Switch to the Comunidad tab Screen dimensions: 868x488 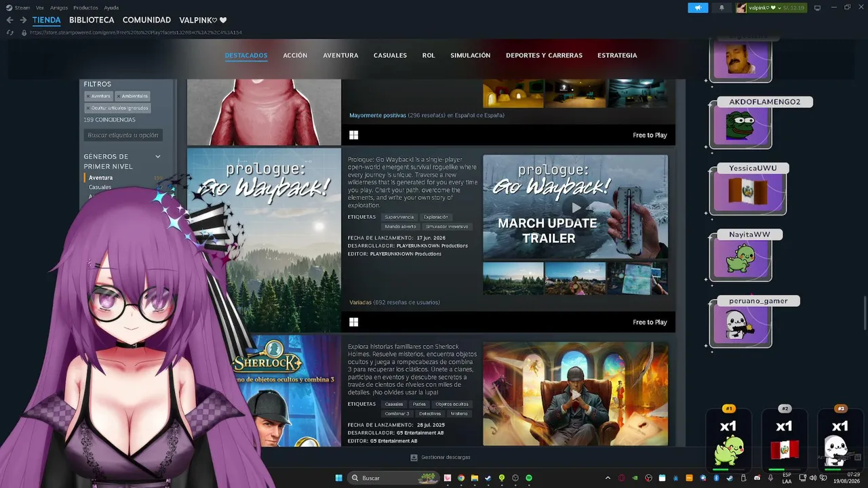click(146, 20)
